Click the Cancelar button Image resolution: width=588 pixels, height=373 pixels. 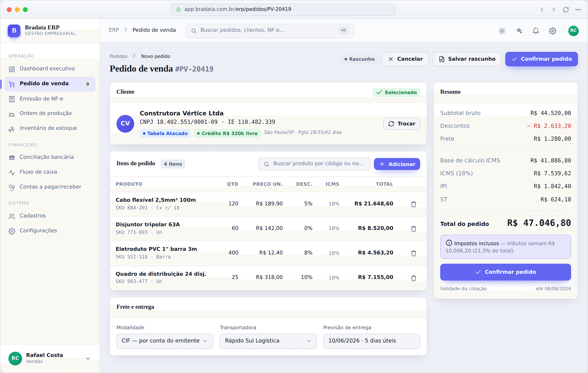click(405, 59)
